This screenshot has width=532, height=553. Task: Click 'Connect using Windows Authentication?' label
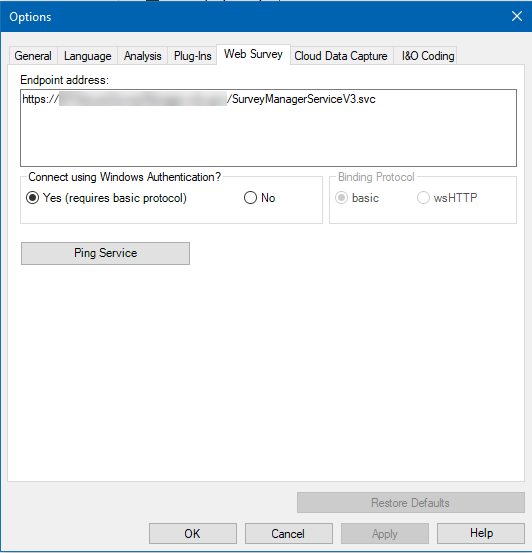click(x=124, y=177)
